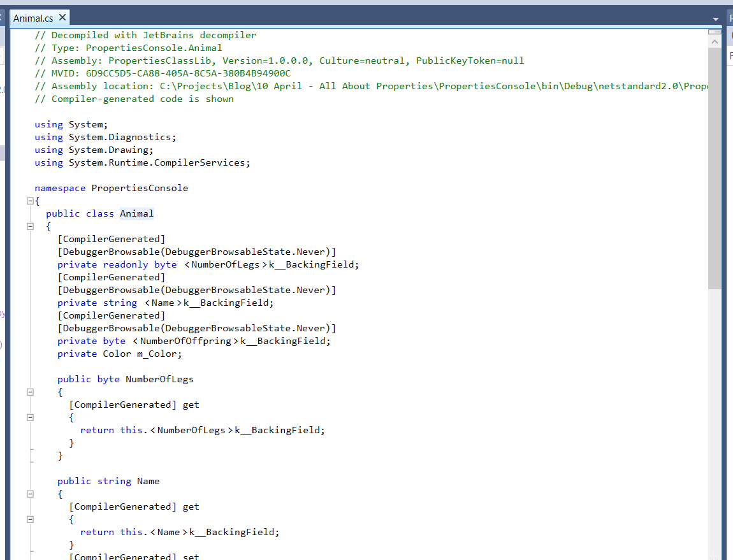
Task: Collapse the get accessor of NumberOfLegs
Action: [x=30, y=417]
